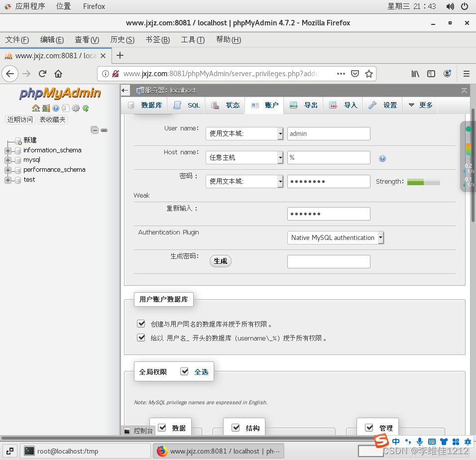Click the password Strength bar
Viewport: 476px width, 460px height.
tap(424, 182)
